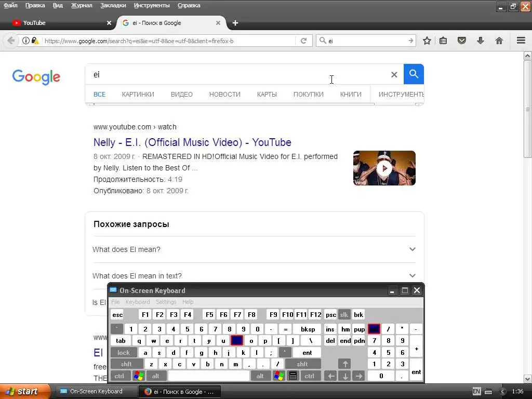Viewport: 532px width, 399px height.
Task: Click keyboard icon in system tray
Action: pyautogui.click(x=488, y=392)
